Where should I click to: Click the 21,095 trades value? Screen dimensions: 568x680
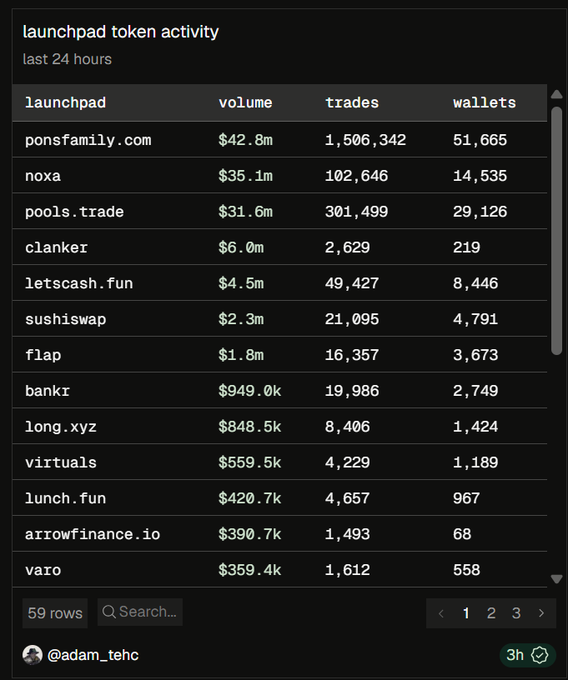pos(352,319)
